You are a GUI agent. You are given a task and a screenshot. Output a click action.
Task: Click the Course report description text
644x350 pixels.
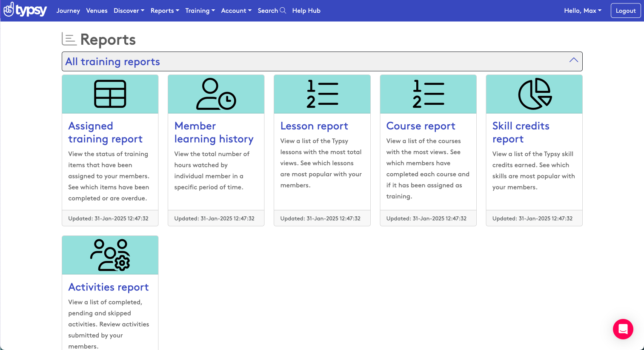[x=428, y=169]
